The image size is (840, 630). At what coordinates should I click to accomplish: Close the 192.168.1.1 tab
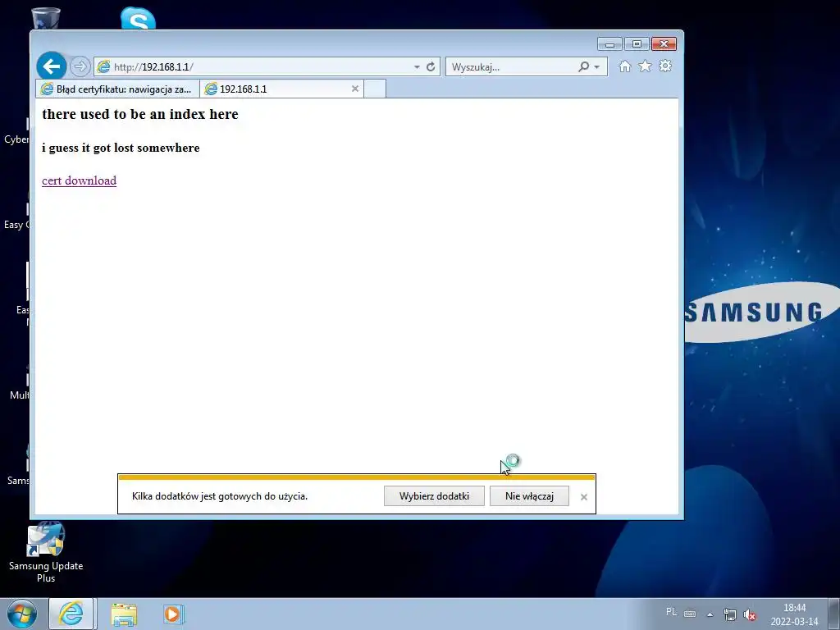point(354,89)
